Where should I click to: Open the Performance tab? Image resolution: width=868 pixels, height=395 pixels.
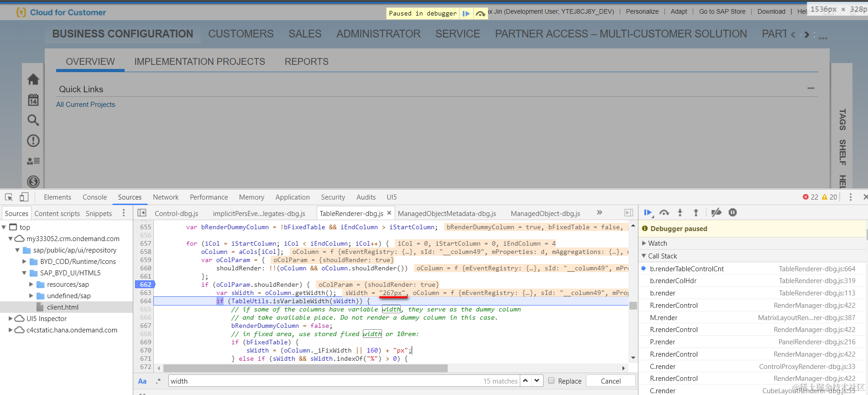(209, 197)
